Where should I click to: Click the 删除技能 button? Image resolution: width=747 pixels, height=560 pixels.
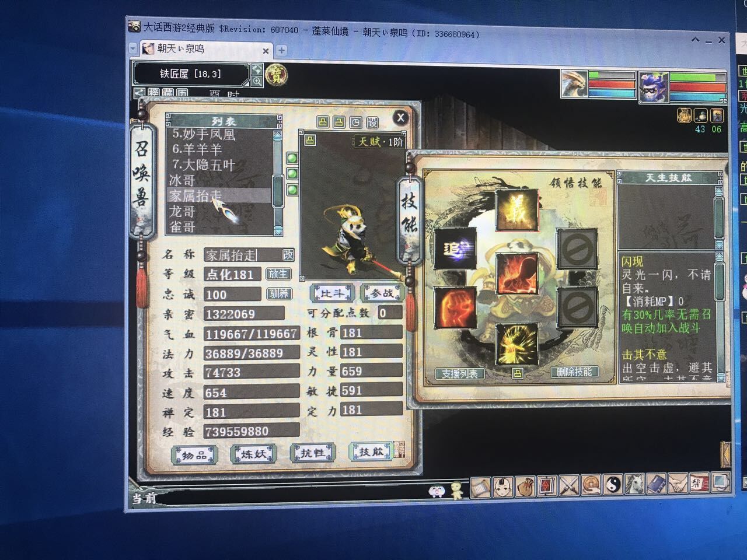(x=574, y=372)
